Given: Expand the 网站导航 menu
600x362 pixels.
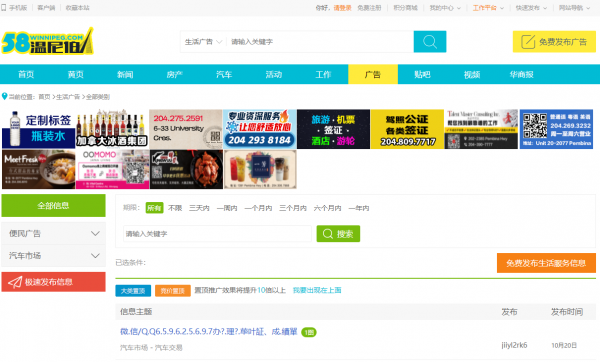Looking at the screenshot, I should [574, 8].
